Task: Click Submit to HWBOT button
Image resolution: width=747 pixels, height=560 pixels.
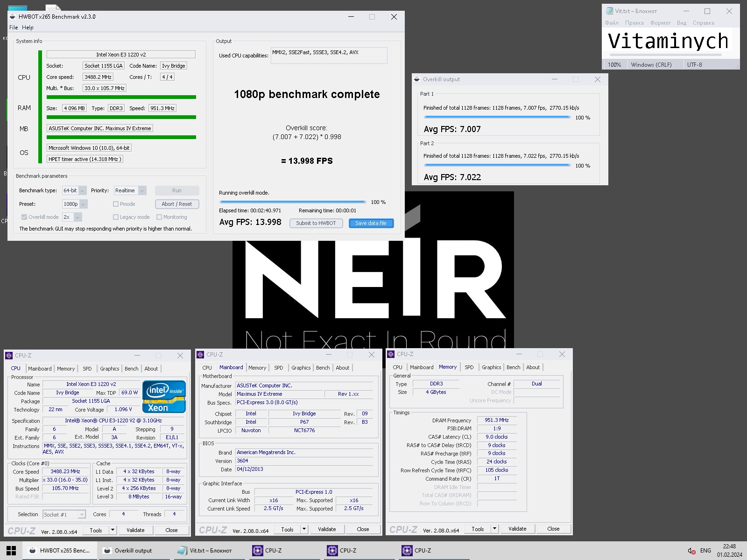Action: [316, 223]
